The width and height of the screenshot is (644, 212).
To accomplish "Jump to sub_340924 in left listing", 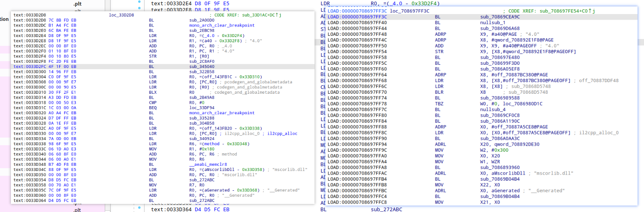I will (x=202, y=139).
